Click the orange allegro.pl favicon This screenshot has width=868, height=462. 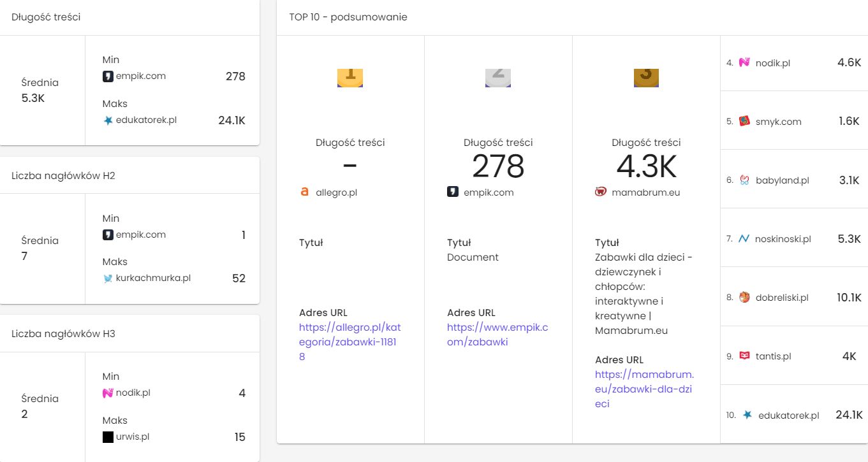tap(305, 192)
